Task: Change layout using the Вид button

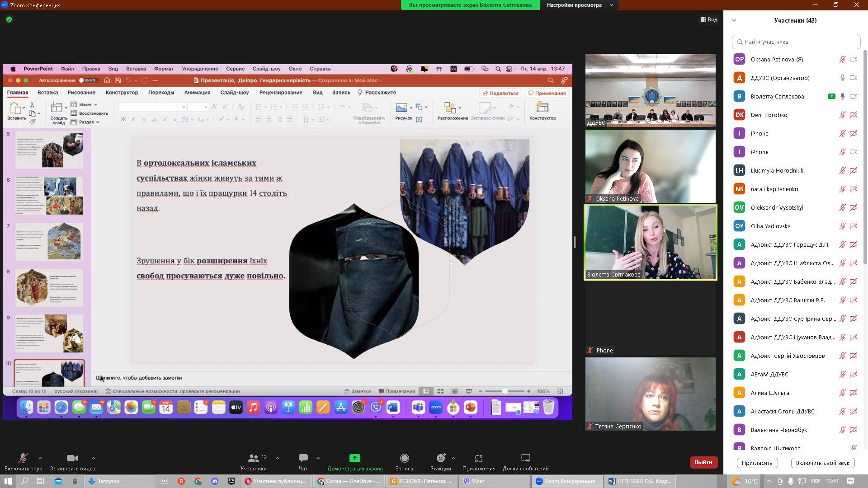Action: click(x=709, y=19)
